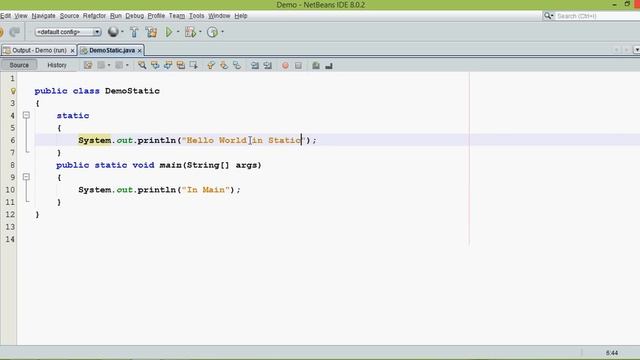This screenshot has width=640, height=360.
Task: Click Find Previous Occurrence icon
Action: click(155, 65)
